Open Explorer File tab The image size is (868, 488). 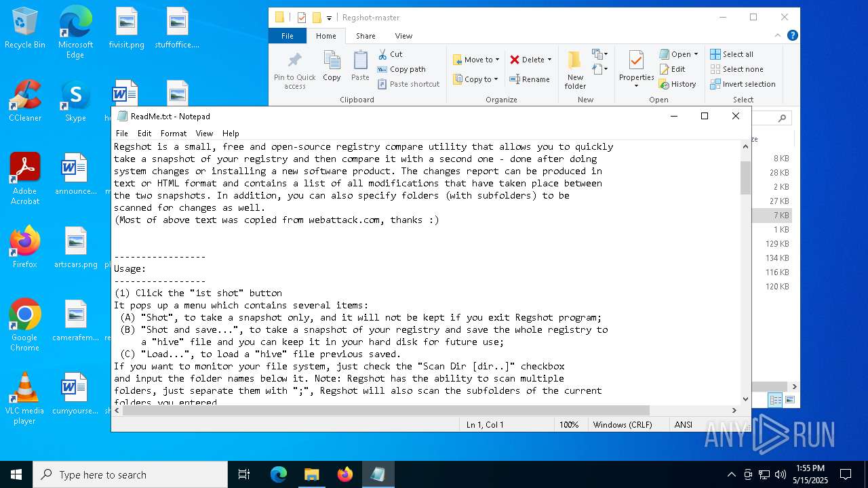click(288, 36)
